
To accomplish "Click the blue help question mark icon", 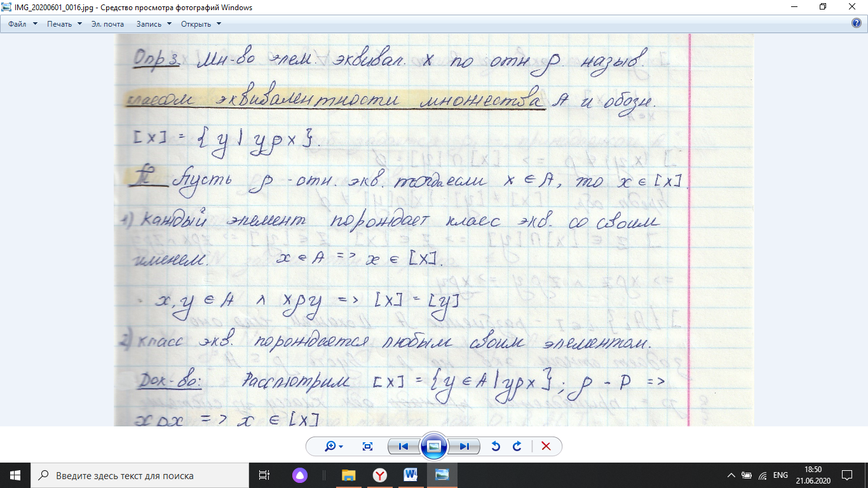I will pyautogui.click(x=856, y=24).
